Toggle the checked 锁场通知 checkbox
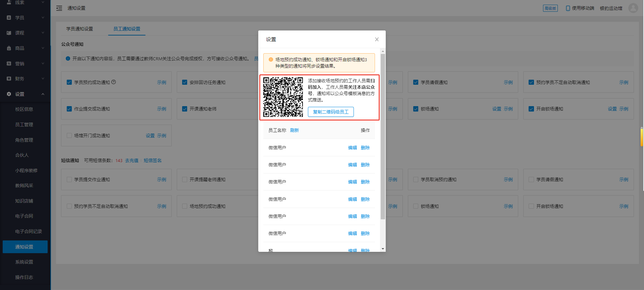Viewport: 644px width, 290px height. [416, 109]
